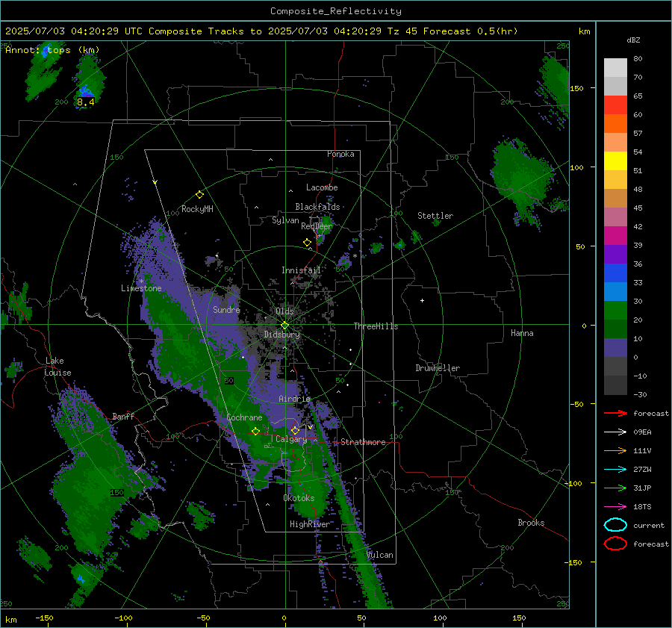Viewport: 672px width, 628px height.
Task: Pick the light grey 70-80 dBZ block
Action: pyautogui.click(x=615, y=68)
